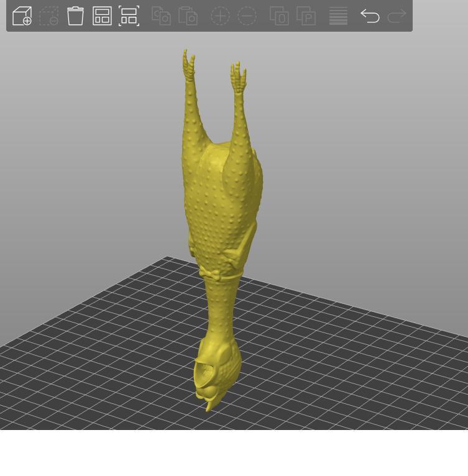Click the Arrange selection icon with brackets
The image size is (468, 476).
[x=129, y=16]
